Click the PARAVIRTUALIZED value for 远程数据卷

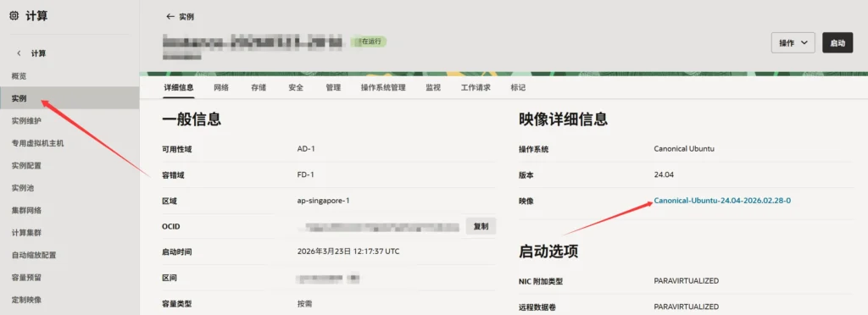coord(687,307)
